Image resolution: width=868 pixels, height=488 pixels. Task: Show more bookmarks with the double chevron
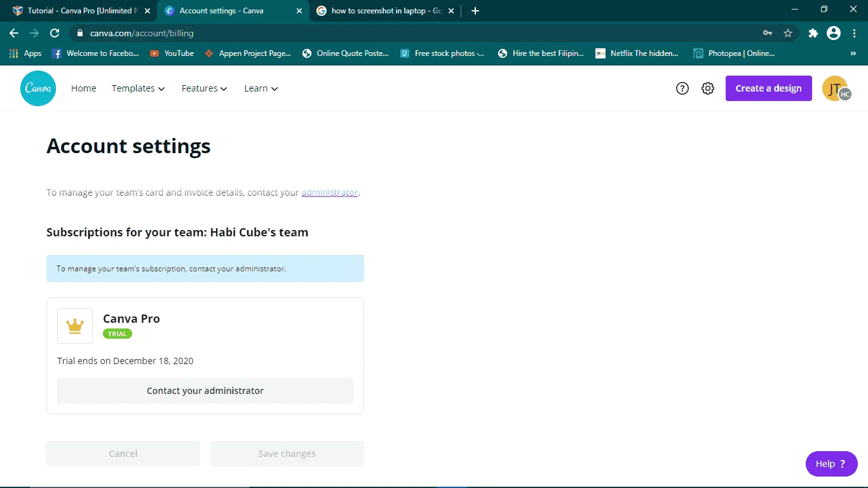coord(853,53)
